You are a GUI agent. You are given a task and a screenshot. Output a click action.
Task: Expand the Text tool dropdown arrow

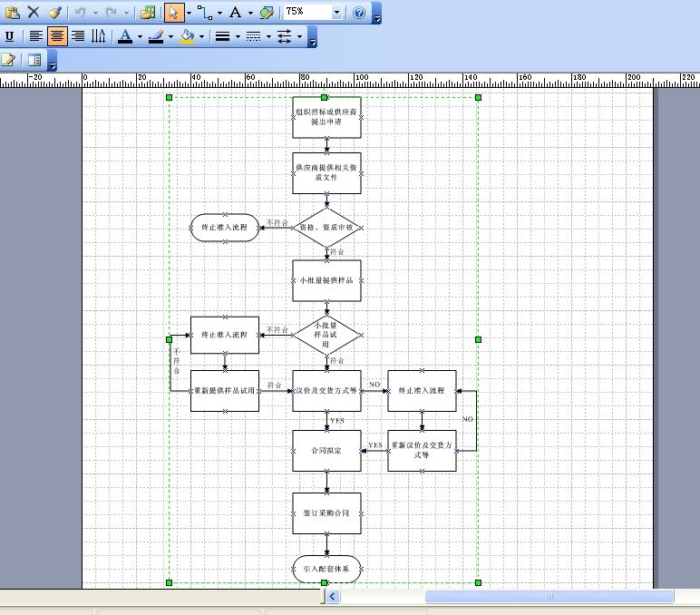tap(250, 13)
